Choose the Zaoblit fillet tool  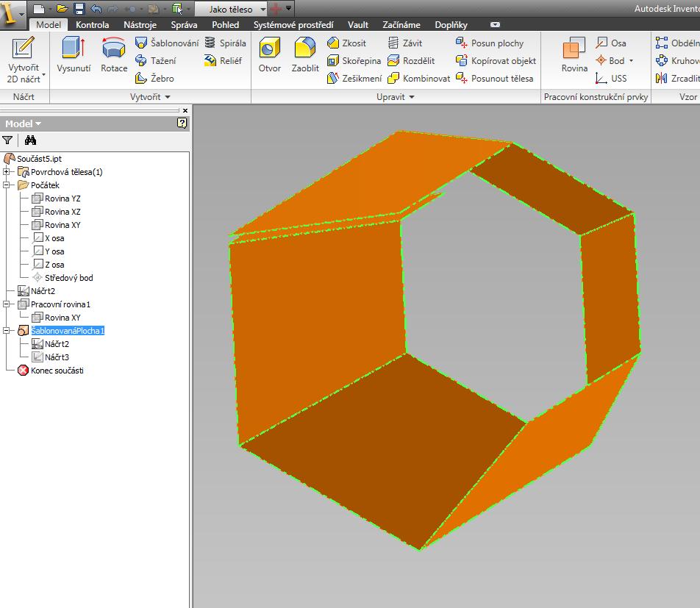305,54
